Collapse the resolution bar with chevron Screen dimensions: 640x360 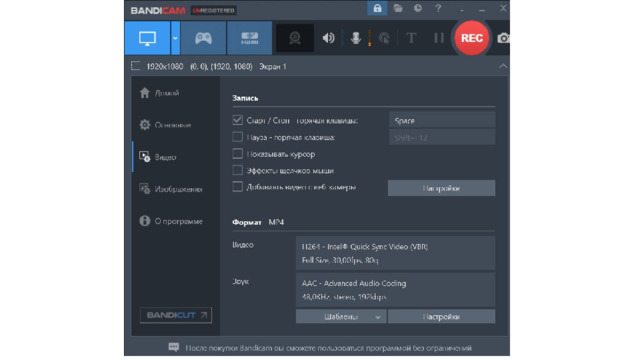(x=503, y=66)
